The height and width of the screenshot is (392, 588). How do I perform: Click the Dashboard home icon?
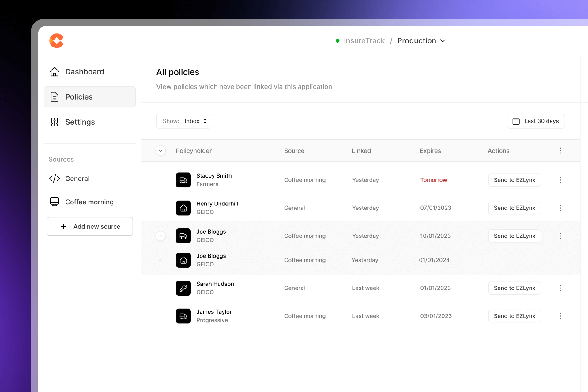(x=55, y=72)
